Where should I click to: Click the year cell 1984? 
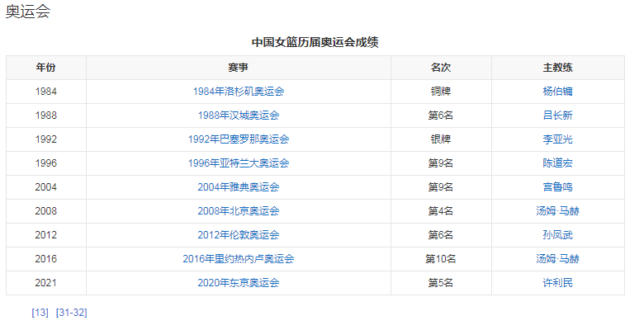tap(45, 92)
